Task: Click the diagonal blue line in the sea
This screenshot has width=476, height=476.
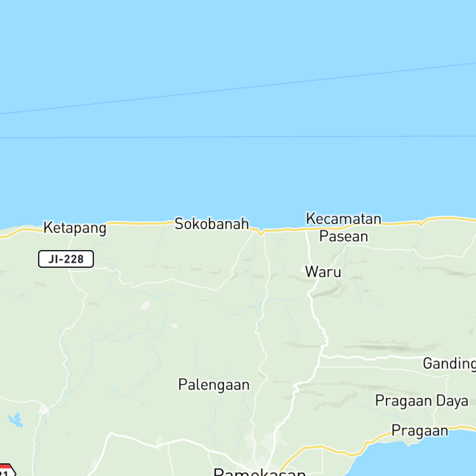Action: coord(238,88)
